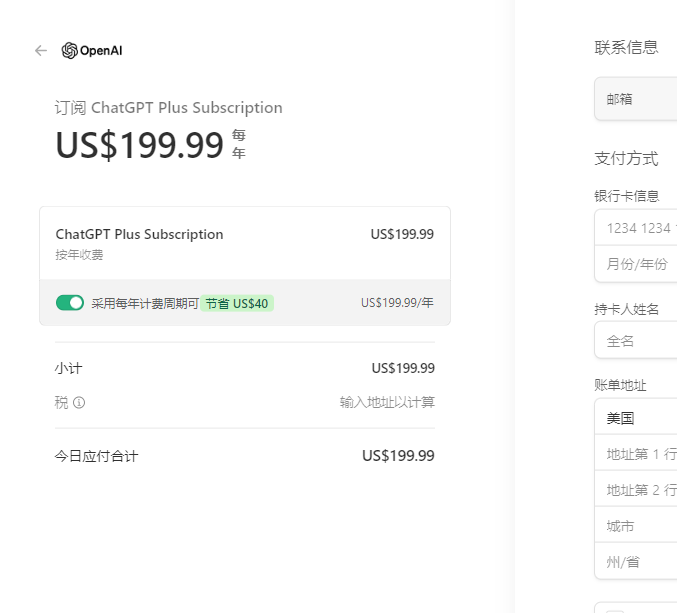Click the 按年收费 billing note text
The height and width of the screenshot is (613, 677).
(x=79, y=255)
